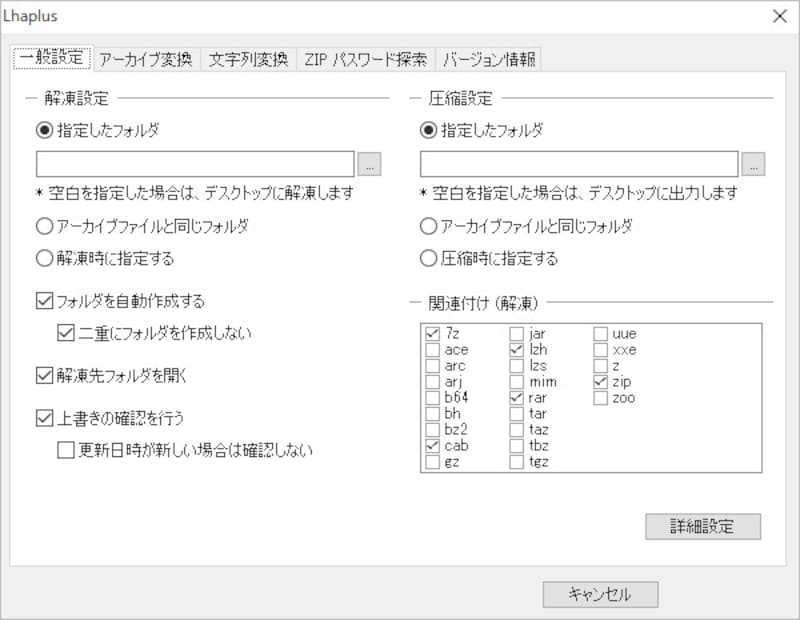Viewport: 800px width, 620px height.
Task: Uncheck the zip file association
Action: [x=600, y=382]
